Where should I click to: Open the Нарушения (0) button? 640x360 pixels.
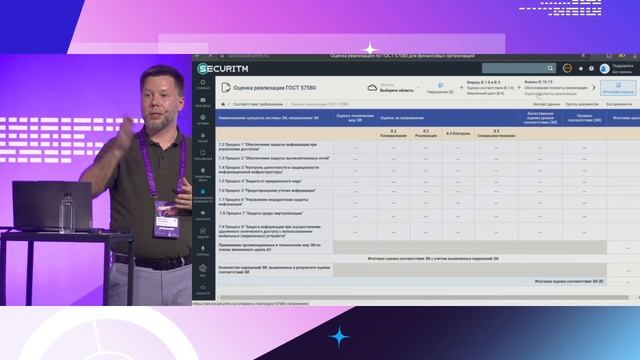click(440, 88)
